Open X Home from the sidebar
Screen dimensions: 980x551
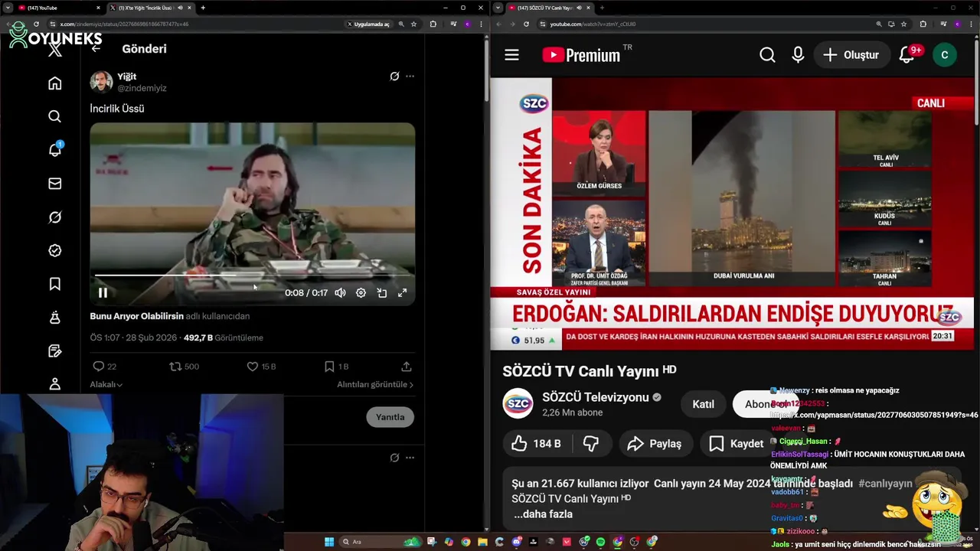pos(54,83)
